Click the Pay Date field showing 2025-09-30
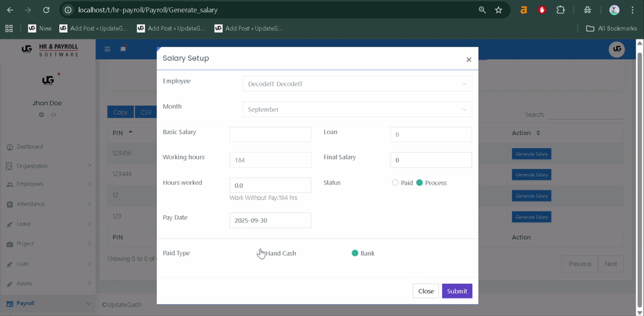The height and width of the screenshot is (316, 644). 270,220
